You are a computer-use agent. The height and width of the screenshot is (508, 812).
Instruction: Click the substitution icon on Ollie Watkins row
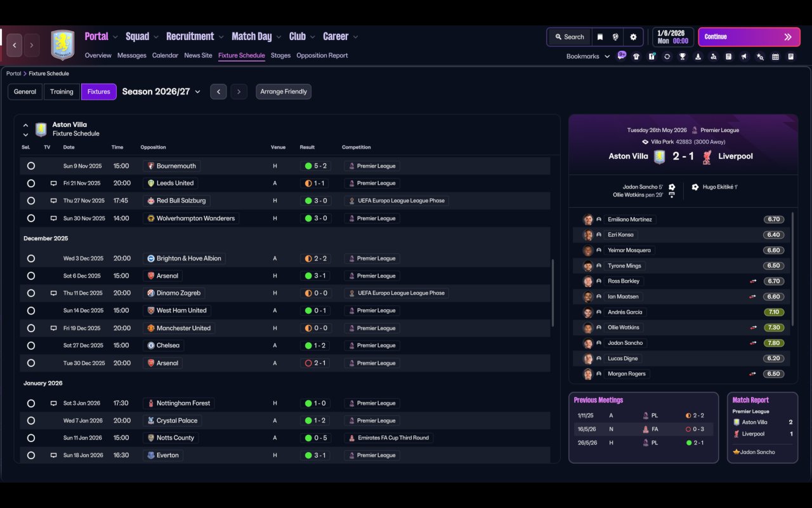(x=754, y=328)
